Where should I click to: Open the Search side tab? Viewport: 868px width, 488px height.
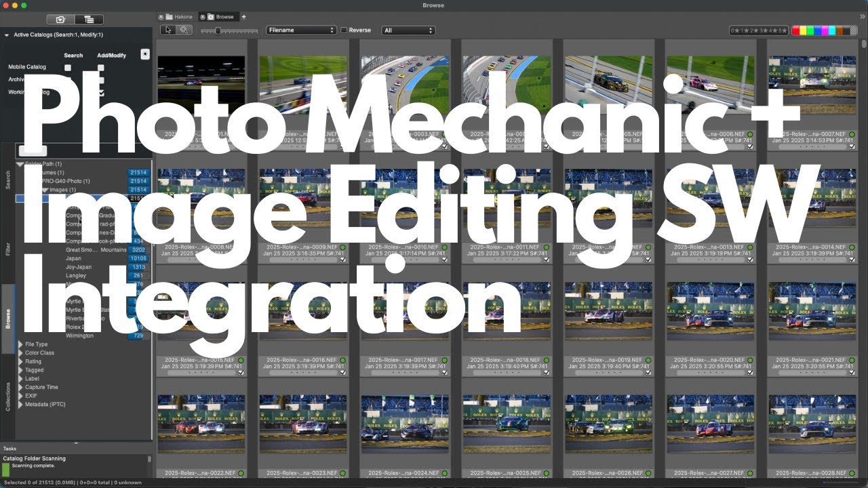tap(8, 180)
